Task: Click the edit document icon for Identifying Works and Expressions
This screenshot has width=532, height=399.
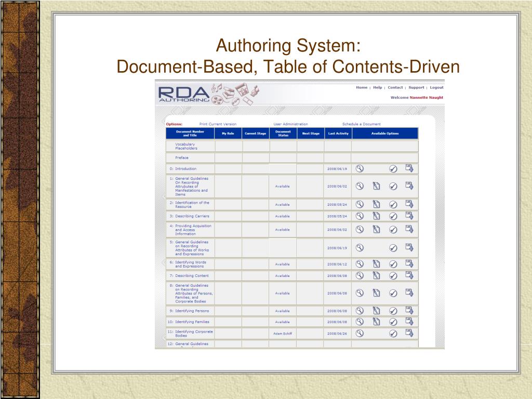Action: click(376, 264)
